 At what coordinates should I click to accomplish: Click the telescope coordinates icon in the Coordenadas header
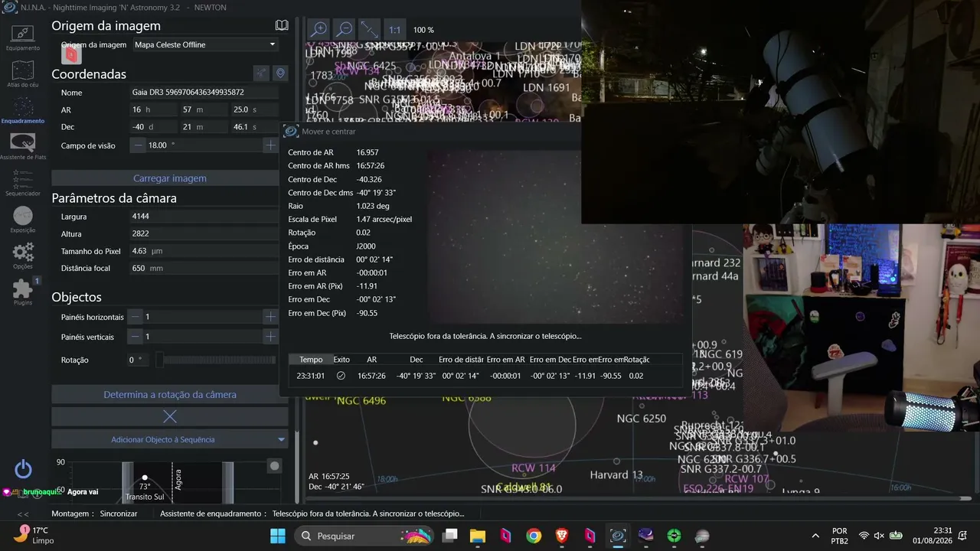coord(261,73)
